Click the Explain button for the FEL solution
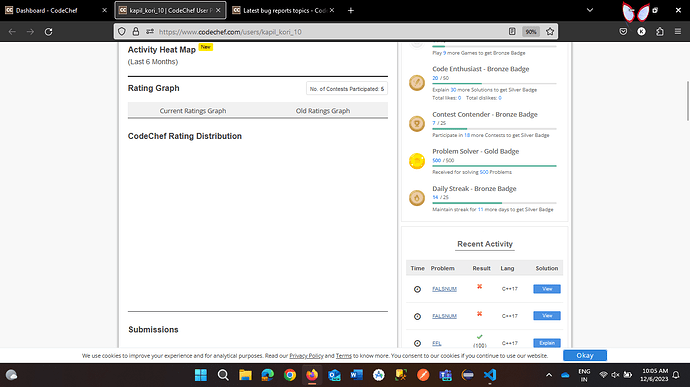Screen dimensions: 690x387 [547, 343]
